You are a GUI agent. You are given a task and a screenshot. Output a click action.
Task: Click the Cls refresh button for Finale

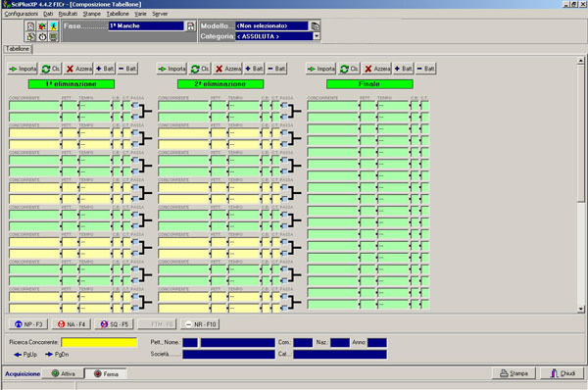pyautogui.click(x=349, y=69)
